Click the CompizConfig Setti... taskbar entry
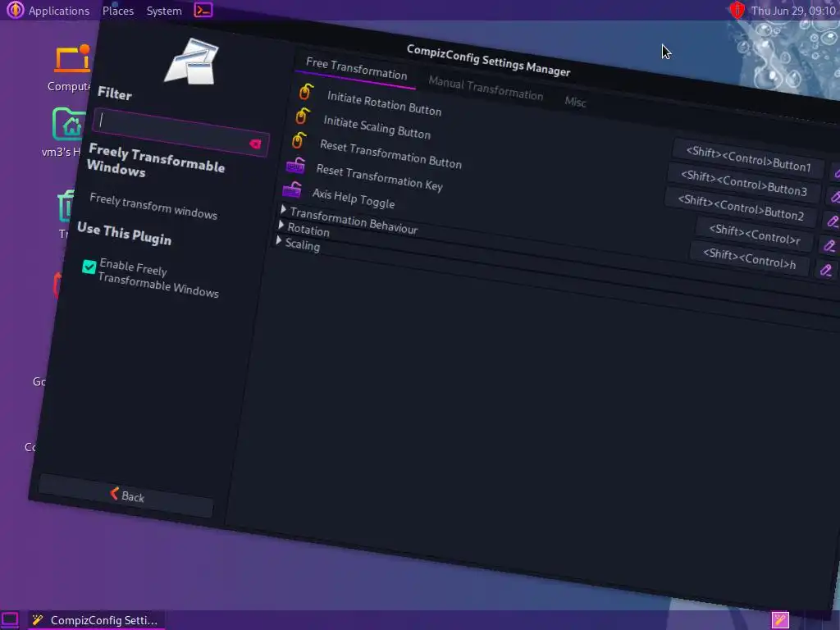The image size is (840, 630). [x=96, y=620]
